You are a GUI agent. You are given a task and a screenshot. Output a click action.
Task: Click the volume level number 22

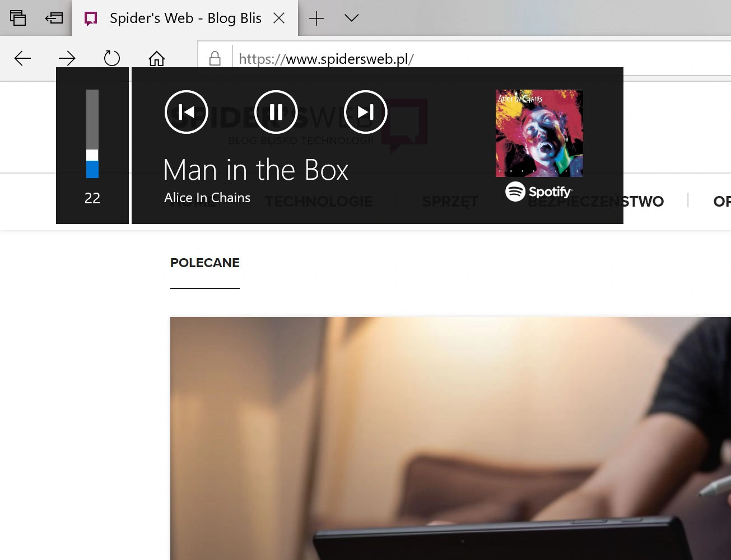click(x=92, y=198)
